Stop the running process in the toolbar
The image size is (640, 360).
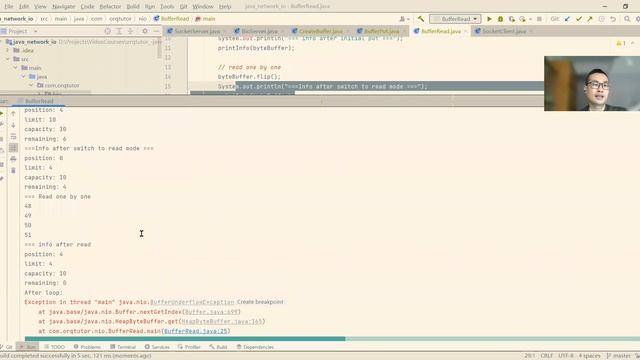539,19
